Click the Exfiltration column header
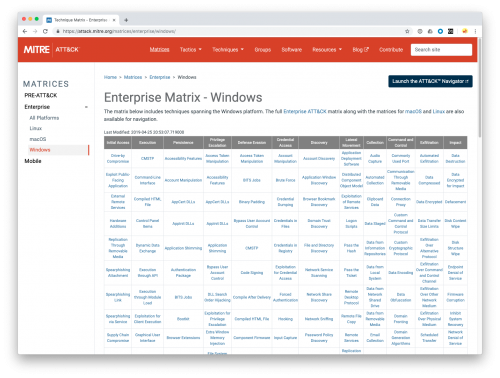 pyautogui.click(x=429, y=143)
